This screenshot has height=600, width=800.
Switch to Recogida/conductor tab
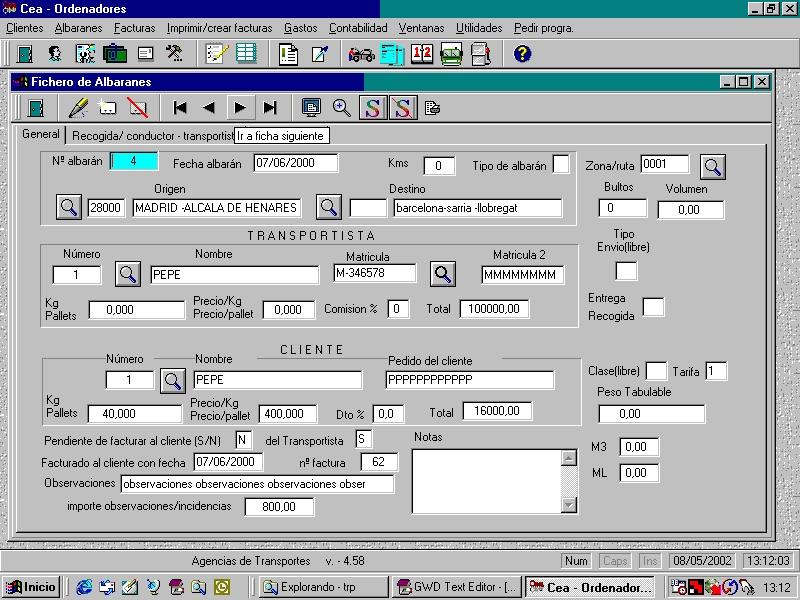pos(150,135)
